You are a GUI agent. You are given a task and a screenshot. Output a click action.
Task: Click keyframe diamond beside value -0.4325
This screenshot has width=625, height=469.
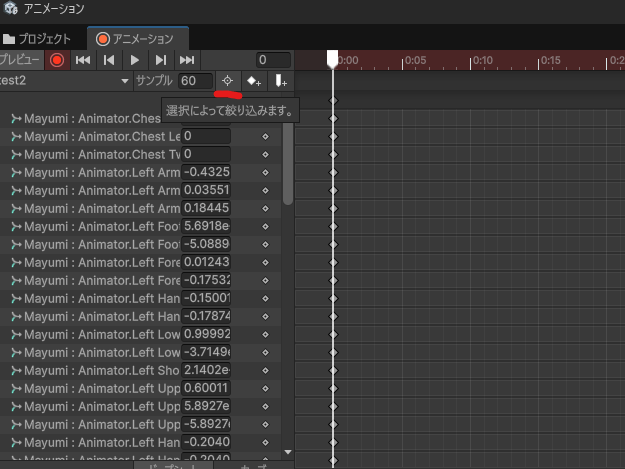266,172
